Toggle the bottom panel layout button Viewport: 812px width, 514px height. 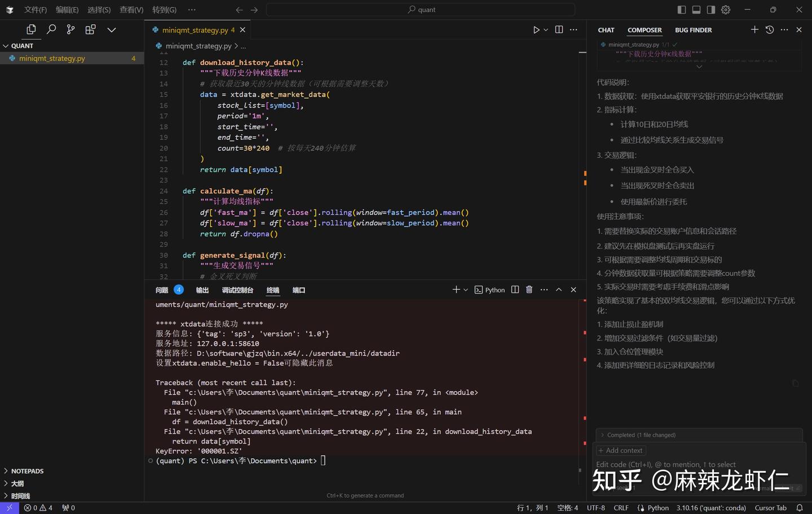click(696, 10)
